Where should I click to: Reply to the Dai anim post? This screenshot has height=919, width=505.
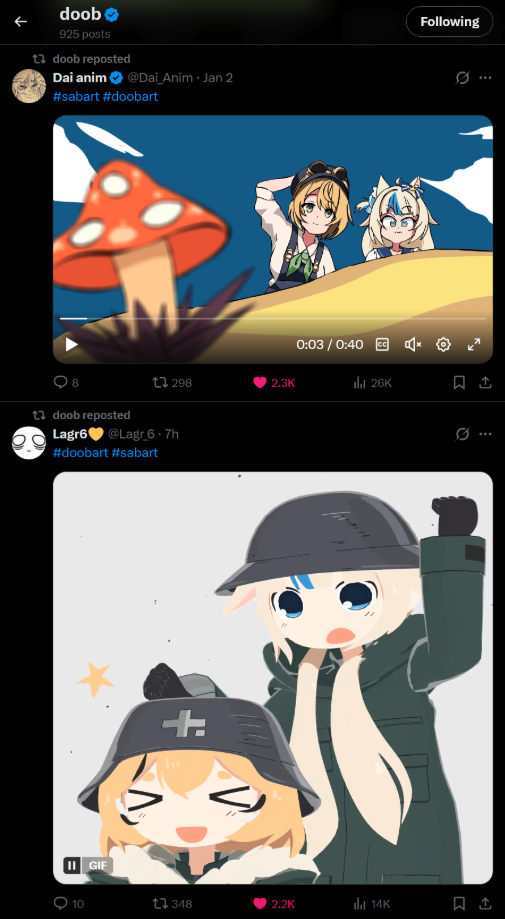66,383
